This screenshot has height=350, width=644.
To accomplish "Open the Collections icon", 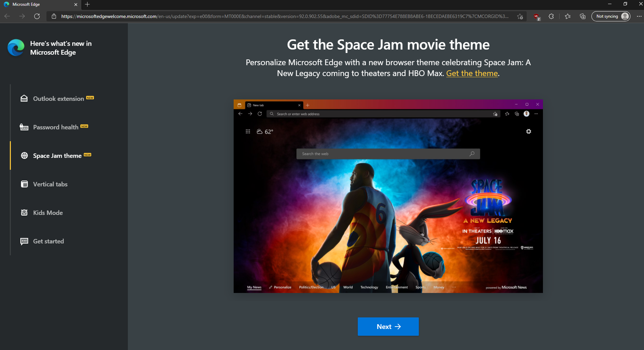I will [583, 16].
